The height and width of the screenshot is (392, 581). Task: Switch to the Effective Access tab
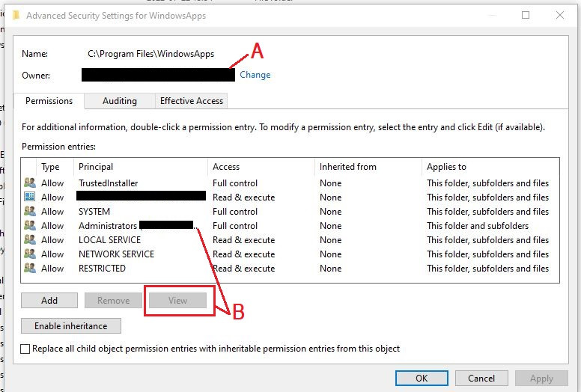point(191,101)
